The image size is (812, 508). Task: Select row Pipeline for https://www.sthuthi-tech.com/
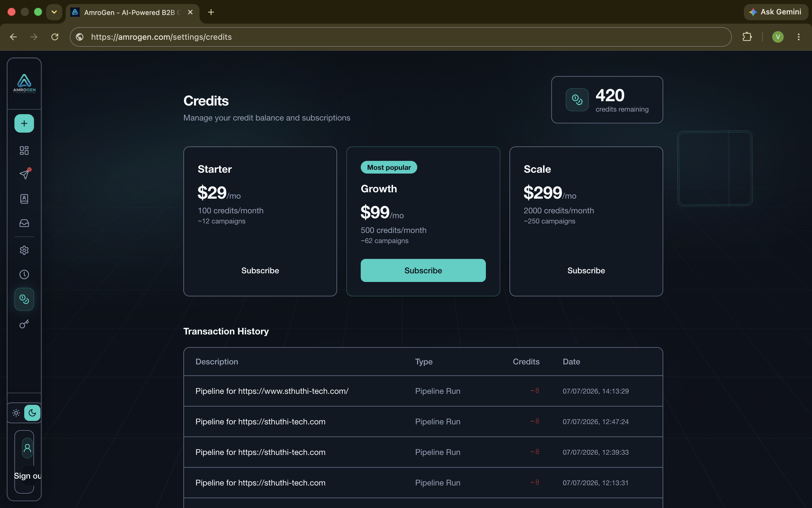pos(423,391)
